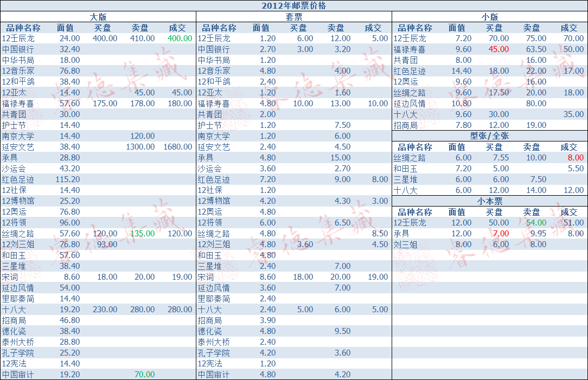Select 230.00 买盘 of 十八大 in 大版
This screenshot has width=588, height=380.
[x=105, y=310]
